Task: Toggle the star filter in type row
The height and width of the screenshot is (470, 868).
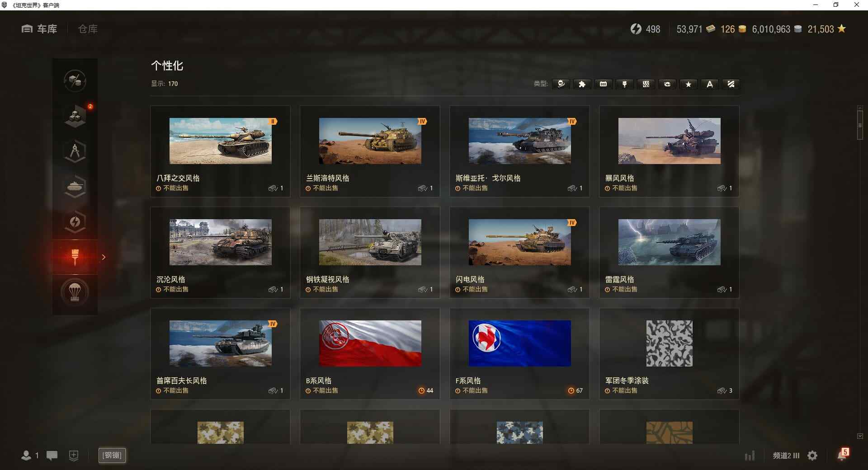Action: coord(688,84)
